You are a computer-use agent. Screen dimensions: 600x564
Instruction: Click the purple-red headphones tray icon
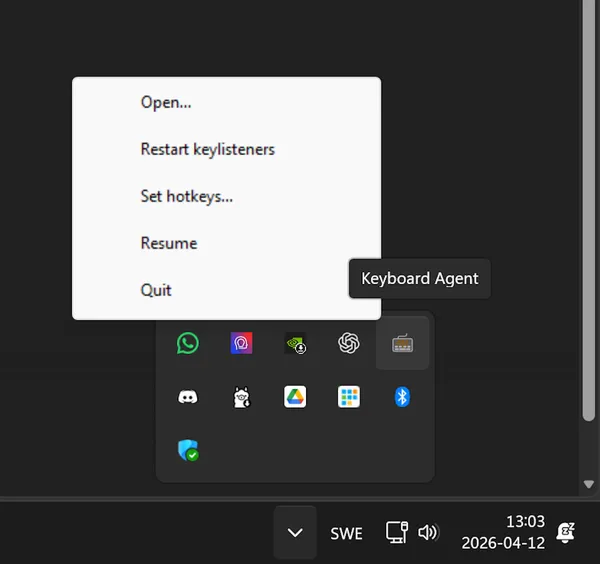241,343
